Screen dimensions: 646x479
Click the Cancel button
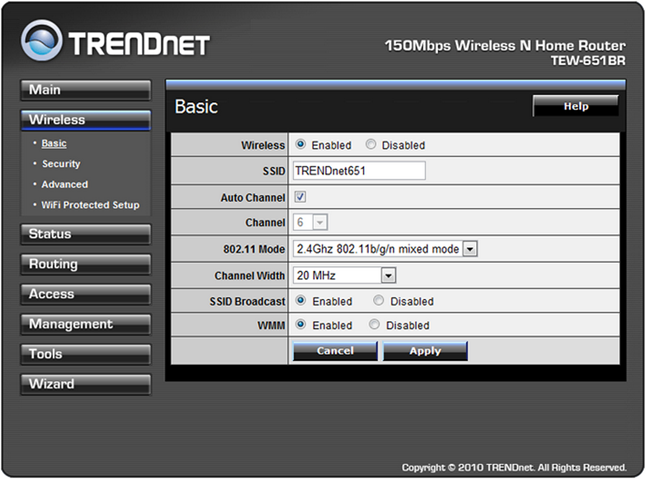coord(335,351)
